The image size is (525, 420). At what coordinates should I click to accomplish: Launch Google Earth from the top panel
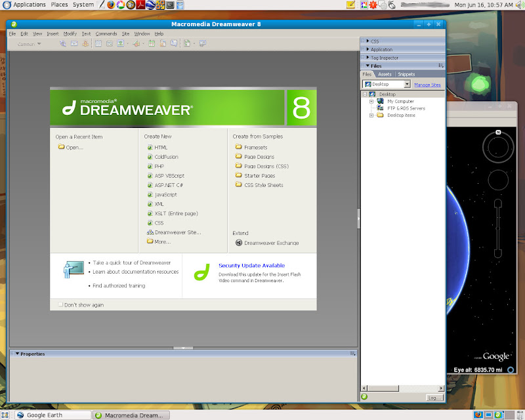pyautogui.click(x=150, y=5)
